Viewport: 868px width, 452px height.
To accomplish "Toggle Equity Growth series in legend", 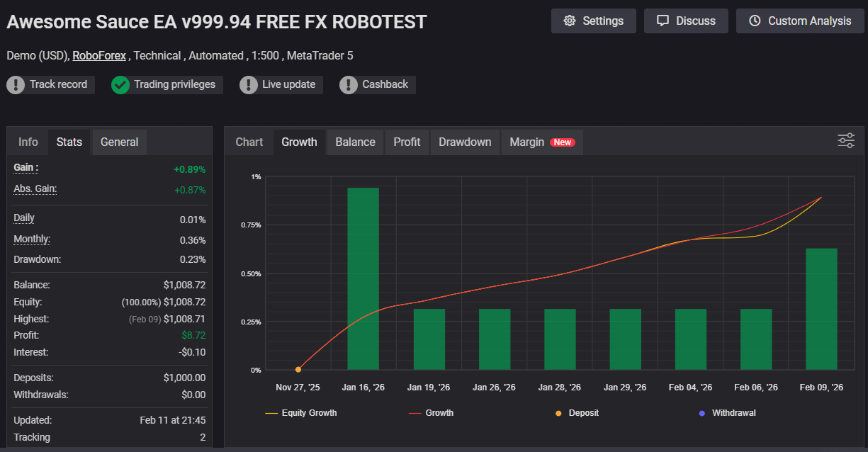I will click(x=301, y=412).
